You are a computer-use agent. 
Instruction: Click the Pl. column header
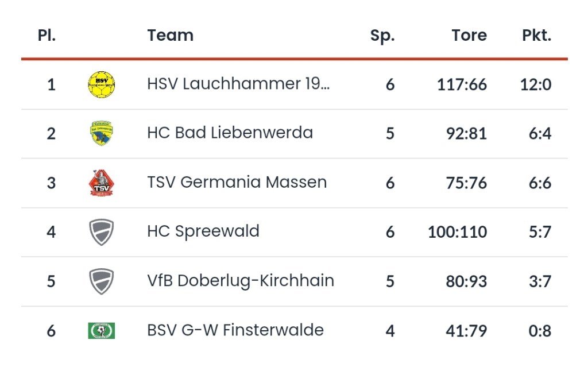pyautogui.click(x=47, y=35)
